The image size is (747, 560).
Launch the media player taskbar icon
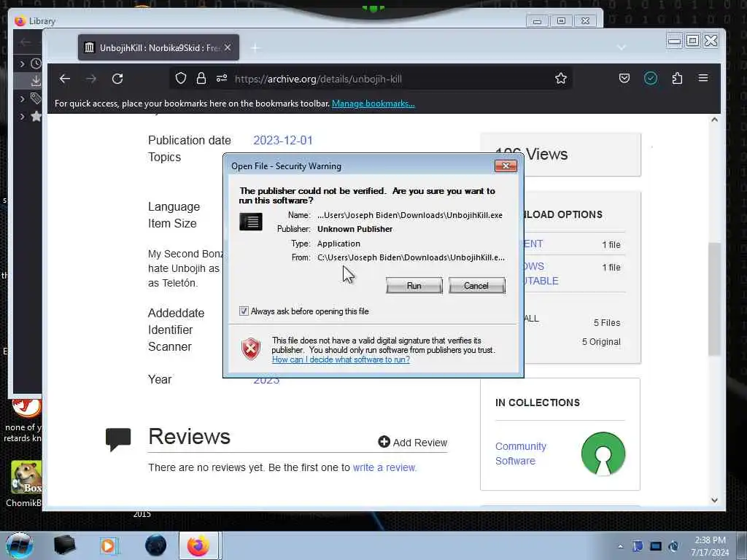[x=109, y=545]
